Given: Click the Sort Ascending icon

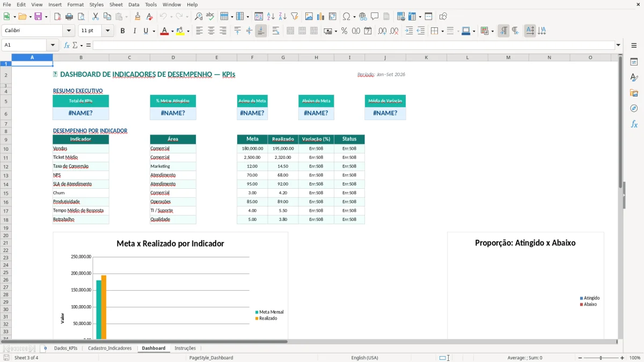Looking at the screenshot, I should tap(271, 17).
